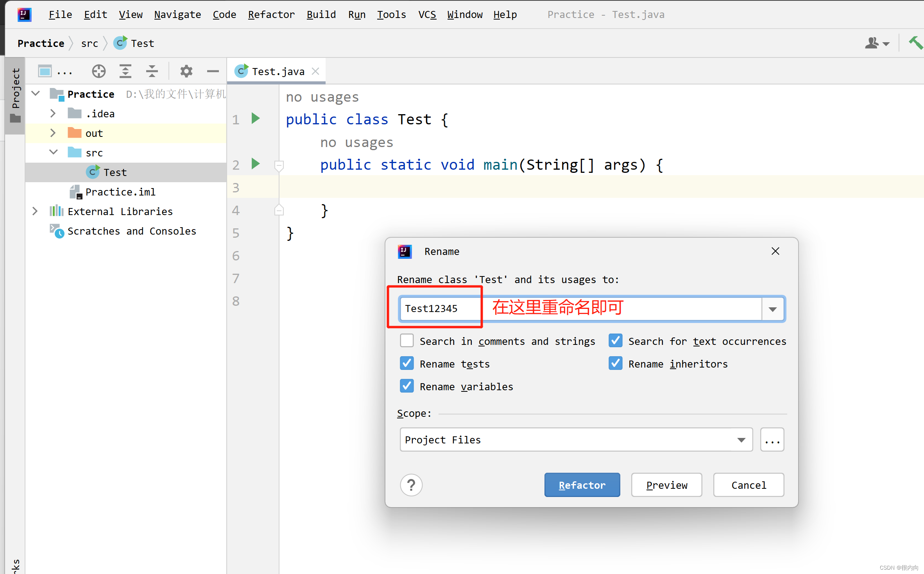Open the new name history dropdown arrow
The height and width of the screenshot is (574, 924).
[x=772, y=309]
